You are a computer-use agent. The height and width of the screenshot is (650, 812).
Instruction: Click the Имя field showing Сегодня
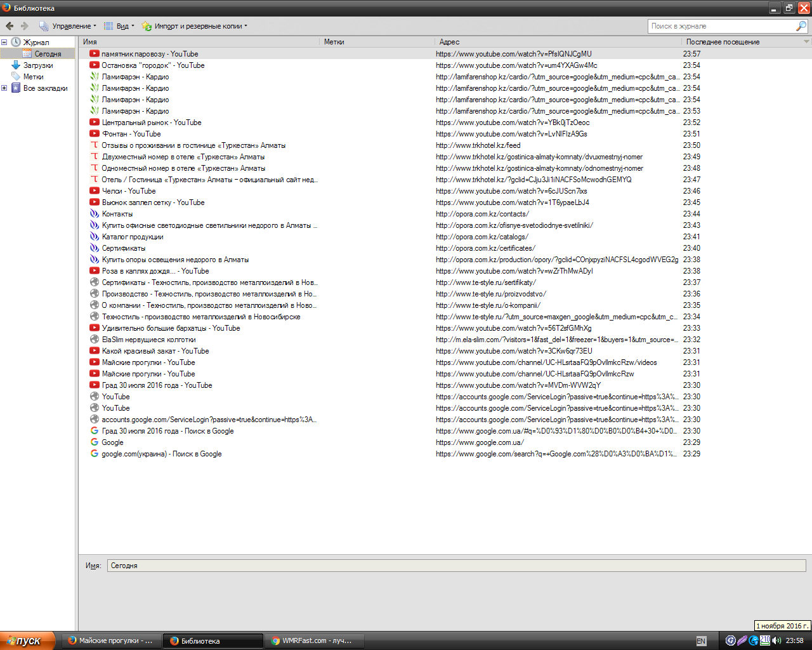tap(456, 566)
